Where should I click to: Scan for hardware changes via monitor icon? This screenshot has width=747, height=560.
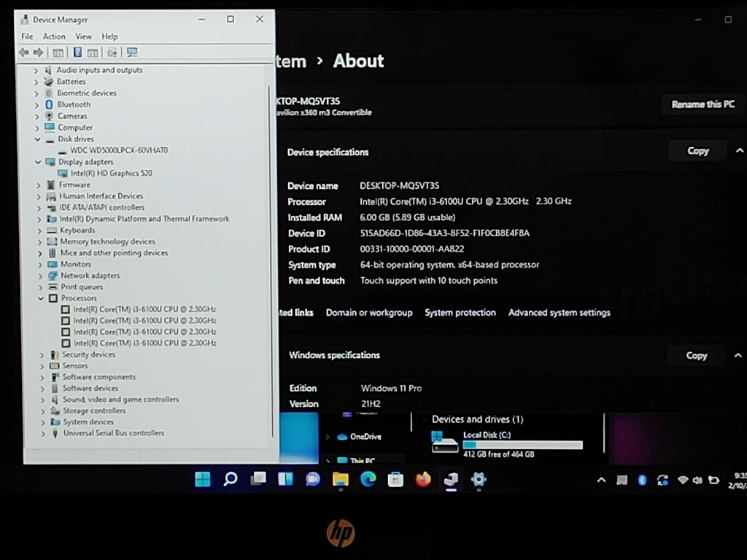131,52
